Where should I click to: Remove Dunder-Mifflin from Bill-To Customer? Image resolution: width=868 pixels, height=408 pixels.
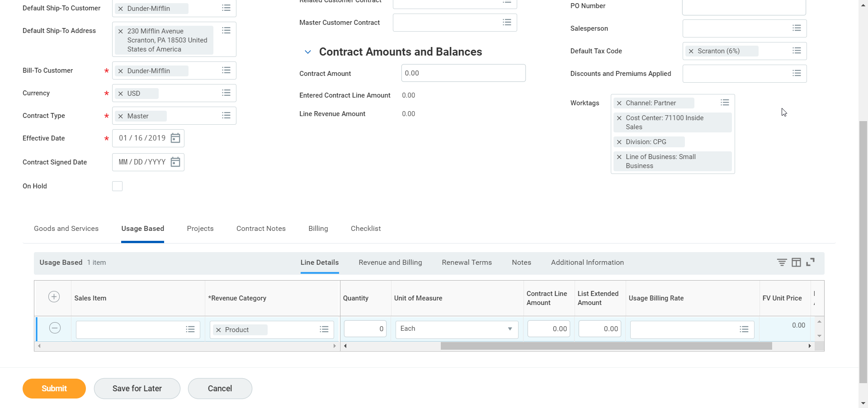pos(121,71)
